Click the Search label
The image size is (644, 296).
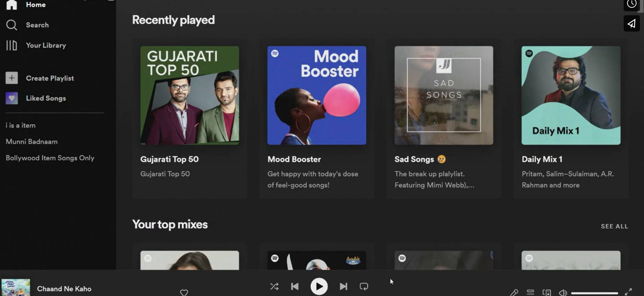tap(37, 25)
